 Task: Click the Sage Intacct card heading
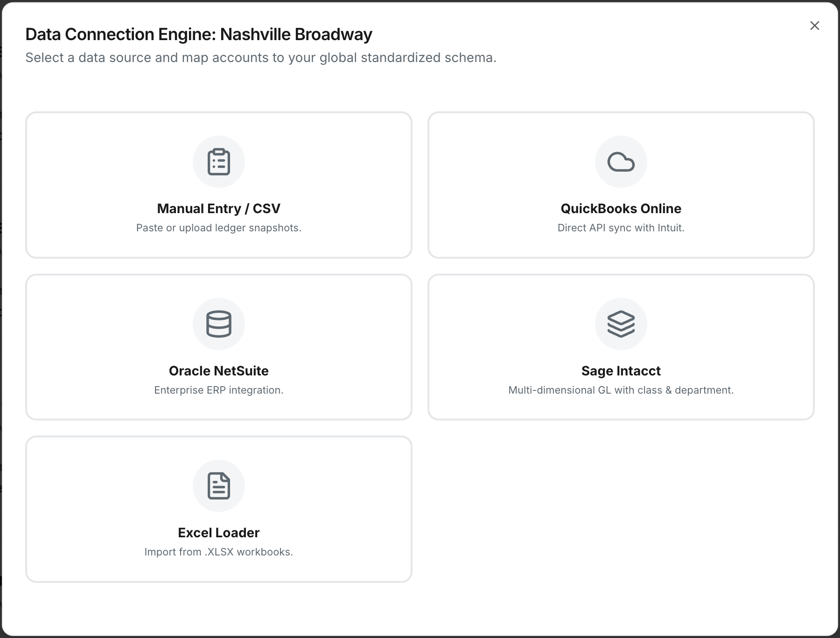621,371
